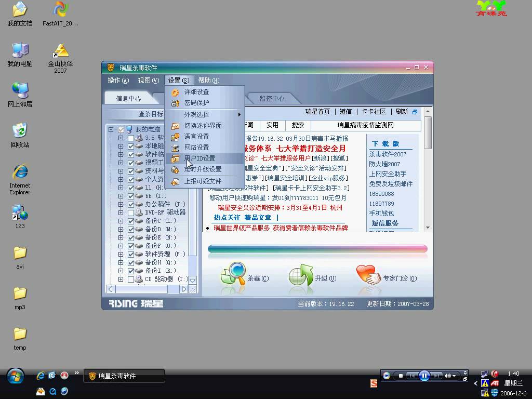532x399 pixels.
Task: Click the QQ penguin quick launch icon
Action: click(41, 391)
